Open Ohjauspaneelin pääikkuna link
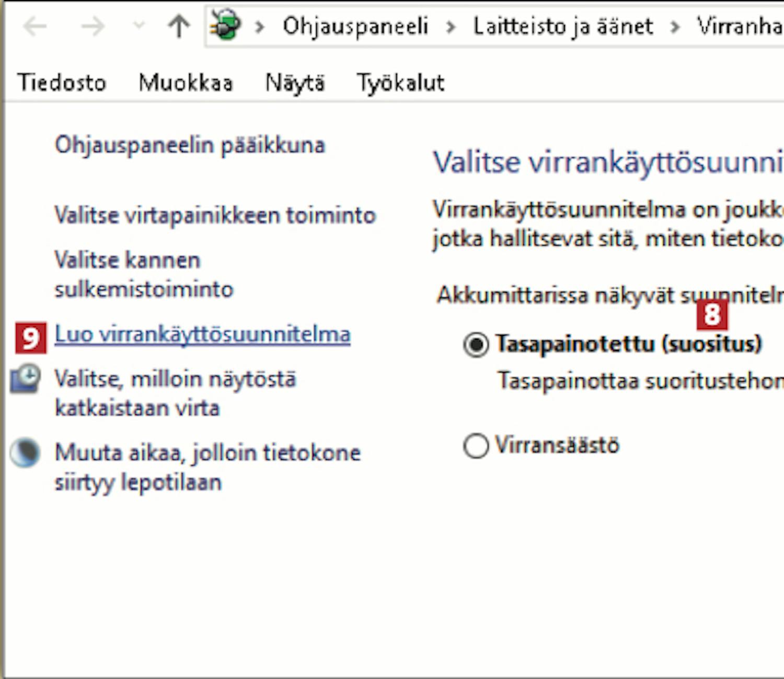This screenshot has width=784, height=679. [x=190, y=145]
